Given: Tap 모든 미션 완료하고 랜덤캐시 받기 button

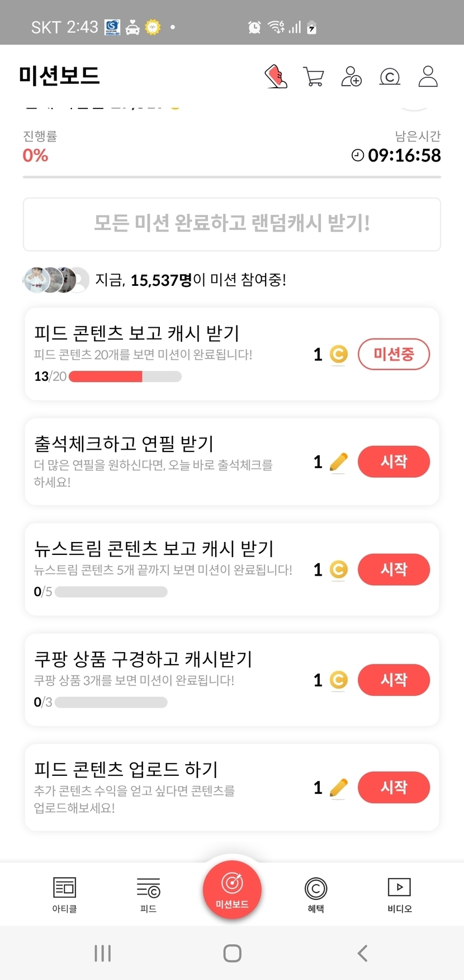Looking at the screenshot, I should click(232, 224).
